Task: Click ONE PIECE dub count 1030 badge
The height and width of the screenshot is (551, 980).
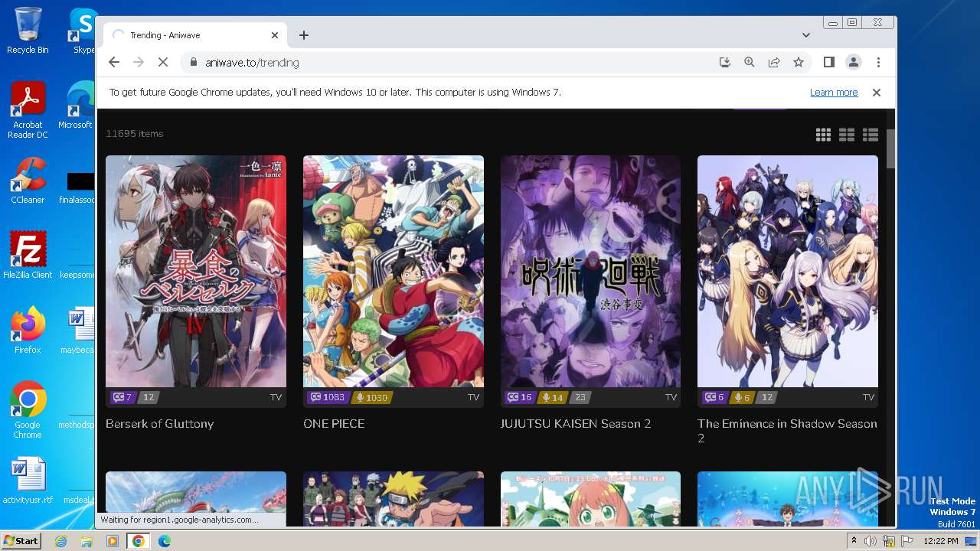Action: coord(371,397)
